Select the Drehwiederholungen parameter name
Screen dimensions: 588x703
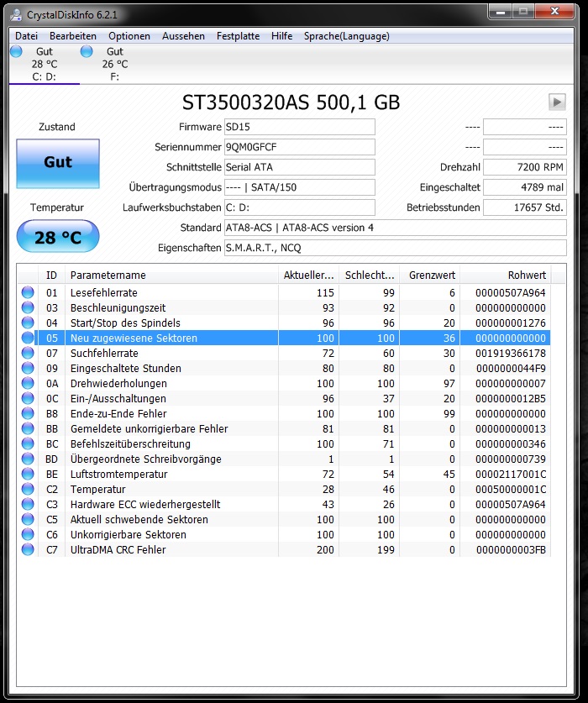point(118,384)
